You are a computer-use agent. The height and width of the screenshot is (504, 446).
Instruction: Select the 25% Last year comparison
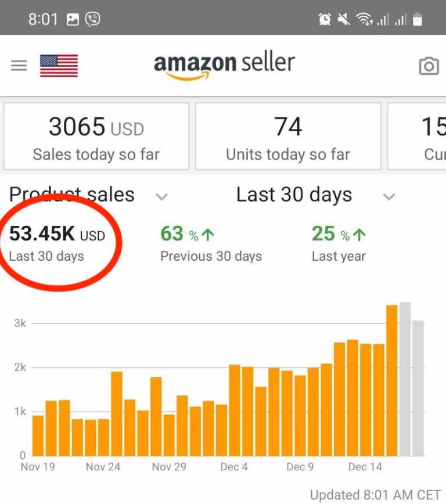point(339,243)
